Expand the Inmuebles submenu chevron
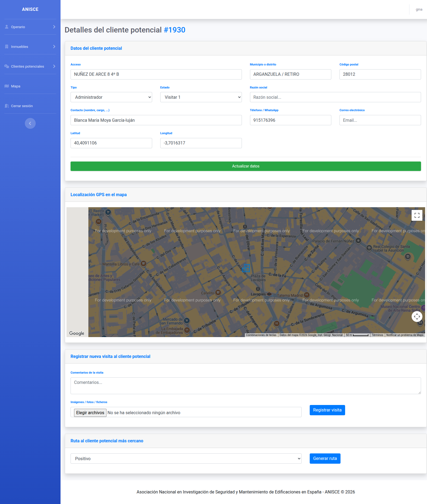The height and width of the screenshot is (504, 427). (54, 47)
